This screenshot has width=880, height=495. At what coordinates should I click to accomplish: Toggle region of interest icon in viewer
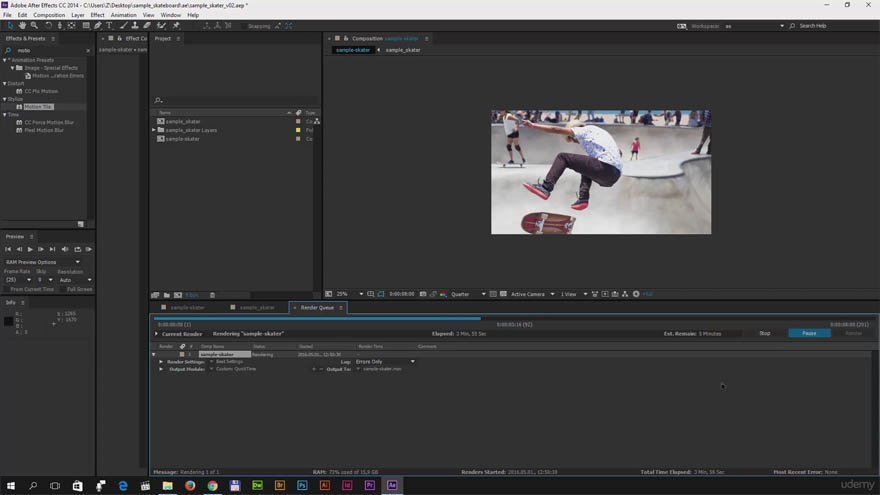(x=493, y=294)
